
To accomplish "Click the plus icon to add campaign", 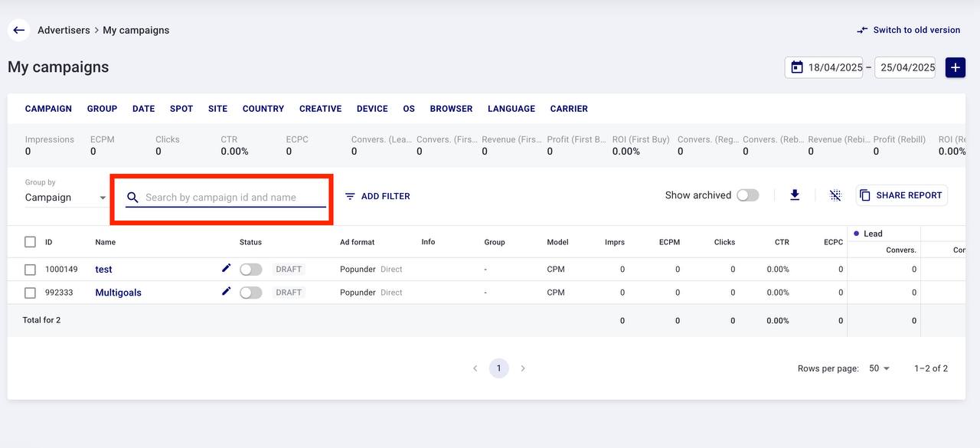I will (955, 67).
